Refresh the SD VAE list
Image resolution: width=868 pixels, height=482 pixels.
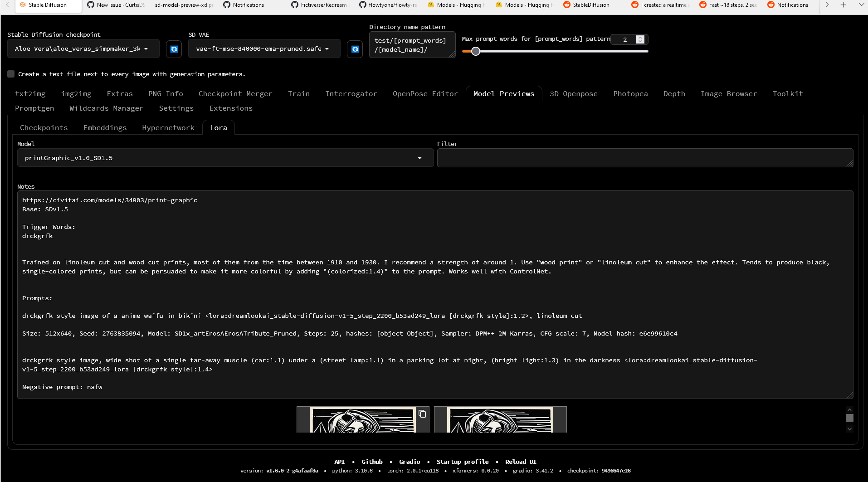[355, 49]
